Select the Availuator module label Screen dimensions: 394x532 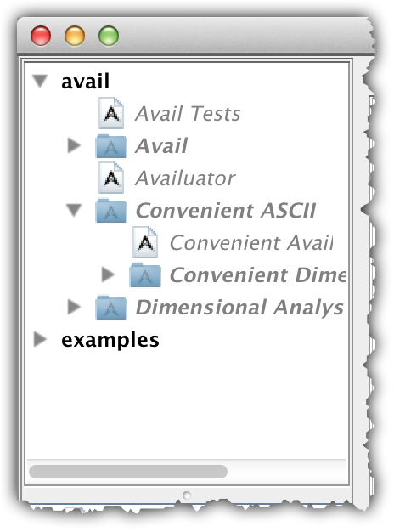pos(185,178)
